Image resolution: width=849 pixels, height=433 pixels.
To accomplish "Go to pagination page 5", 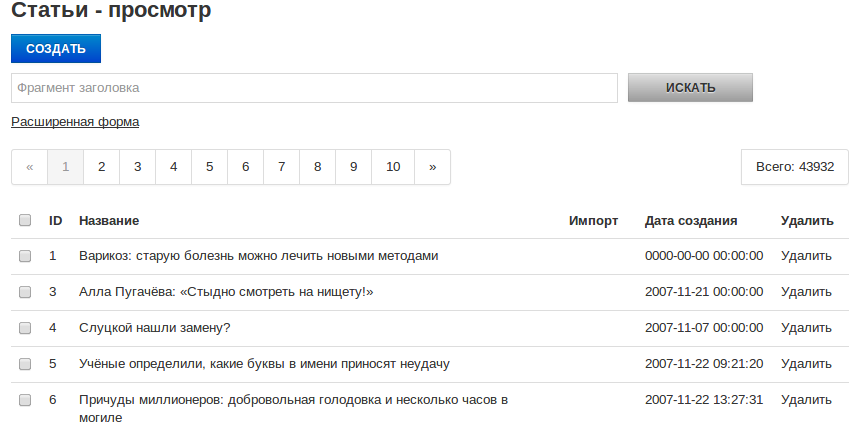I will (210, 167).
